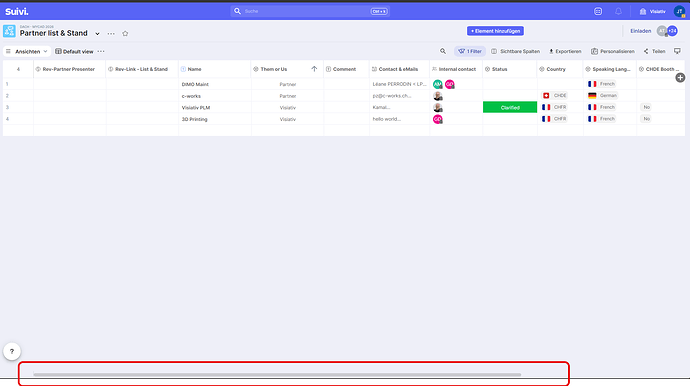Open the board options three-dot menu
Image resolution: width=690 pixels, height=386 pixels.
coord(111,33)
